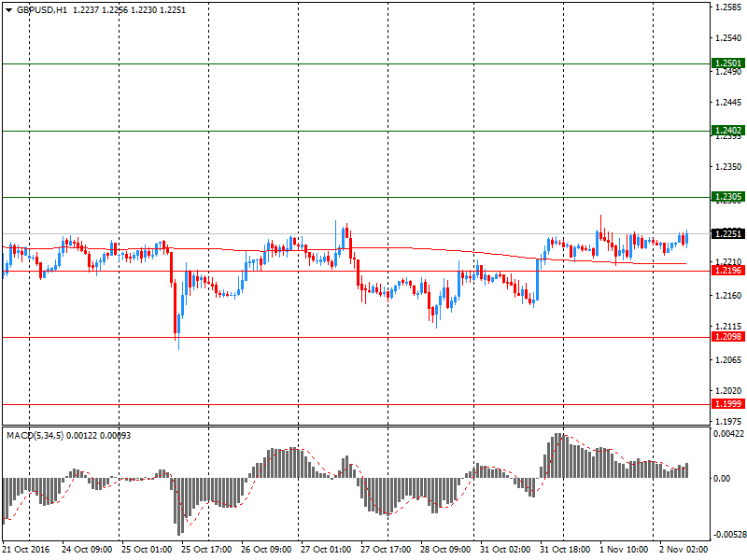Screen dimensions: 747x560
Task: Click the 31 Oct 02:00 time label
Action: pyautogui.click(x=505, y=550)
